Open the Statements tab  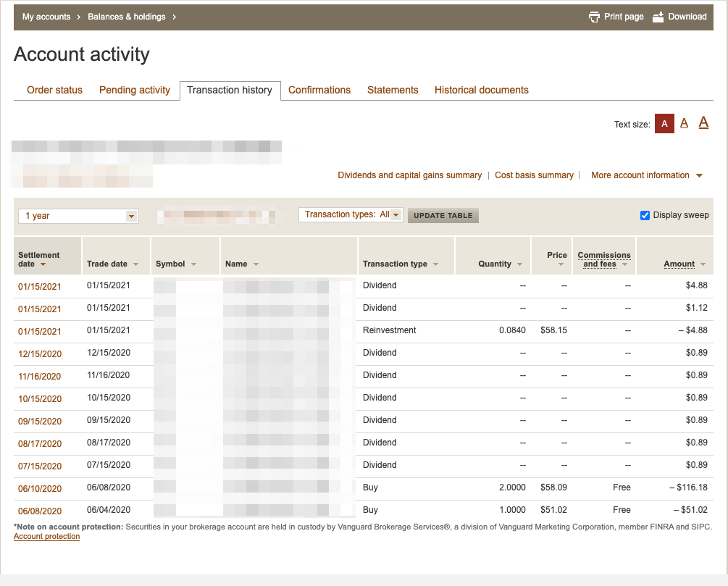tap(393, 90)
